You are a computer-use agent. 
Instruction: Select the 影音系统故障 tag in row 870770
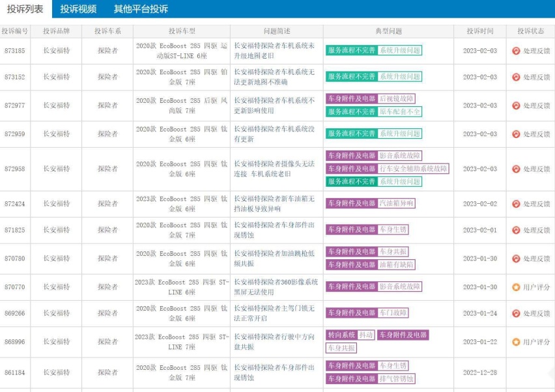(400, 287)
